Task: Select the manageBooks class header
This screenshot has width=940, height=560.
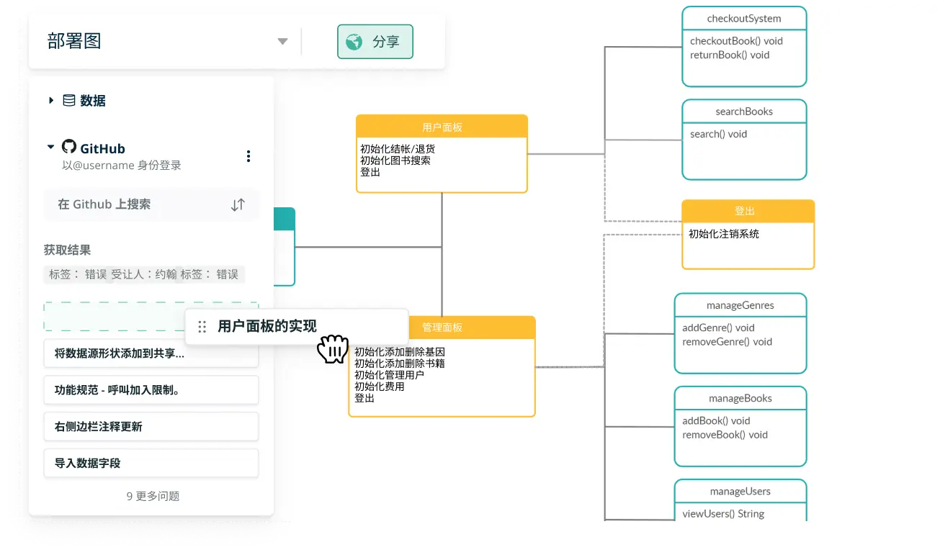Action: [740, 398]
